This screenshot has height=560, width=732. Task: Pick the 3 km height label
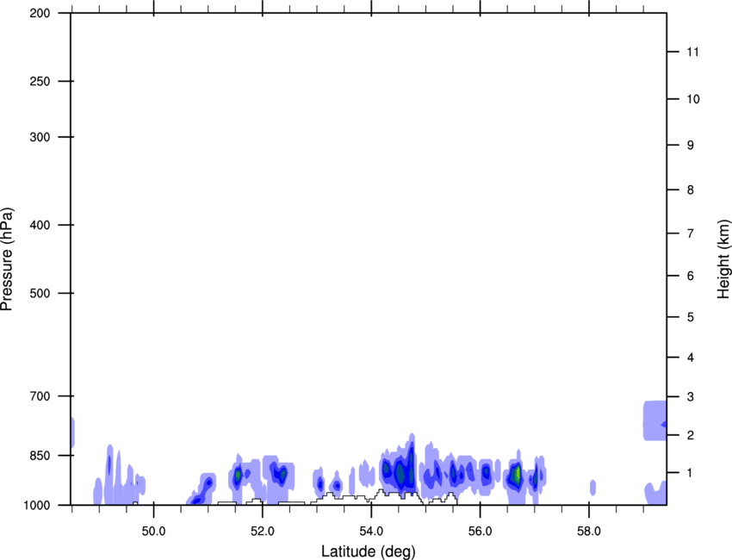tap(691, 397)
